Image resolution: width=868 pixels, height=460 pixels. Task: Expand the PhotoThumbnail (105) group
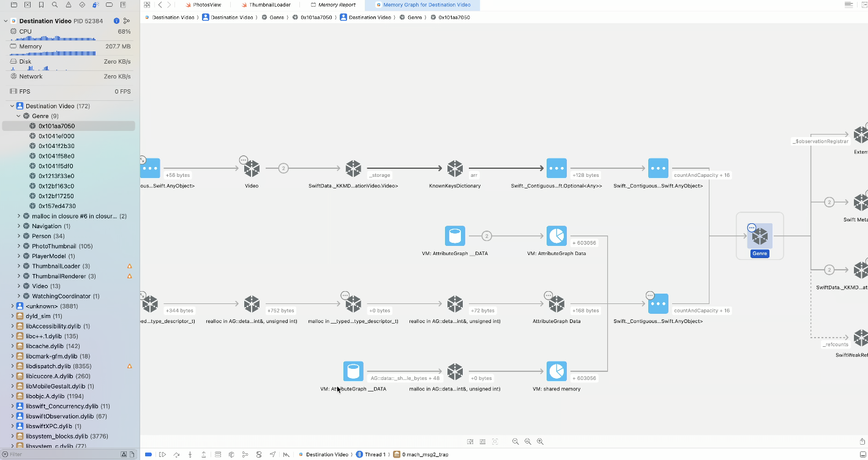click(x=19, y=246)
